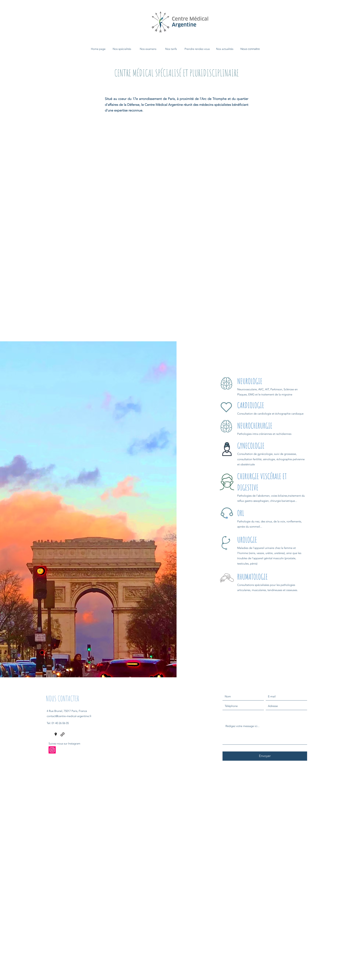The image size is (354, 980).
Task: Click the Neurologie heading
Action: point(249,381)
